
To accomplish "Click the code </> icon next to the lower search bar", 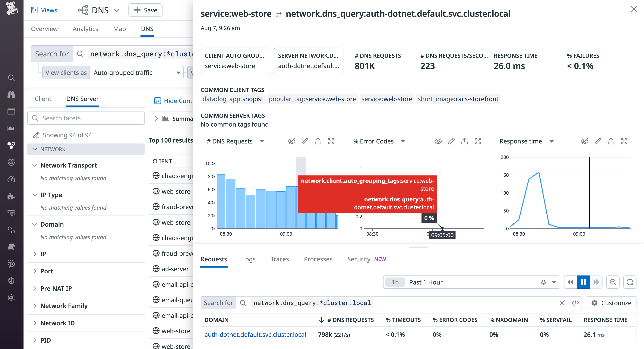I will tap(576, 303).
